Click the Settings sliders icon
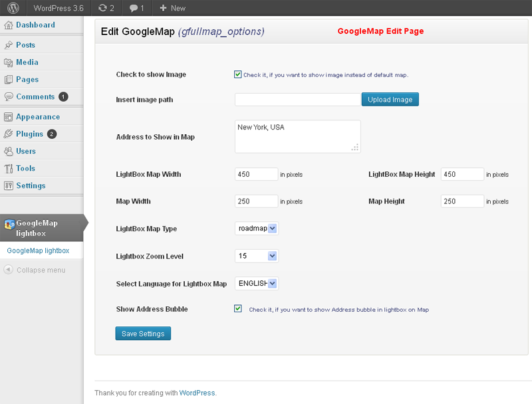This screenshot has height=404, width=532. [9, 186]
